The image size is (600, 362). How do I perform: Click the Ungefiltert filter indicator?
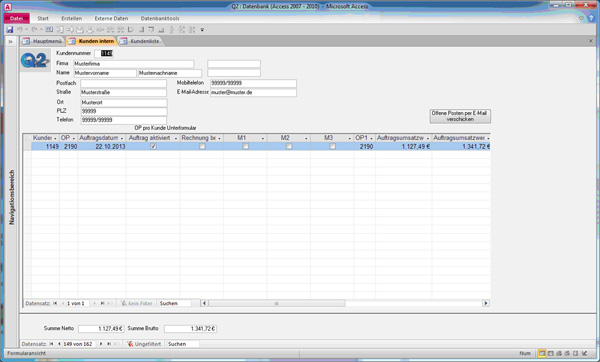[144, 344]
